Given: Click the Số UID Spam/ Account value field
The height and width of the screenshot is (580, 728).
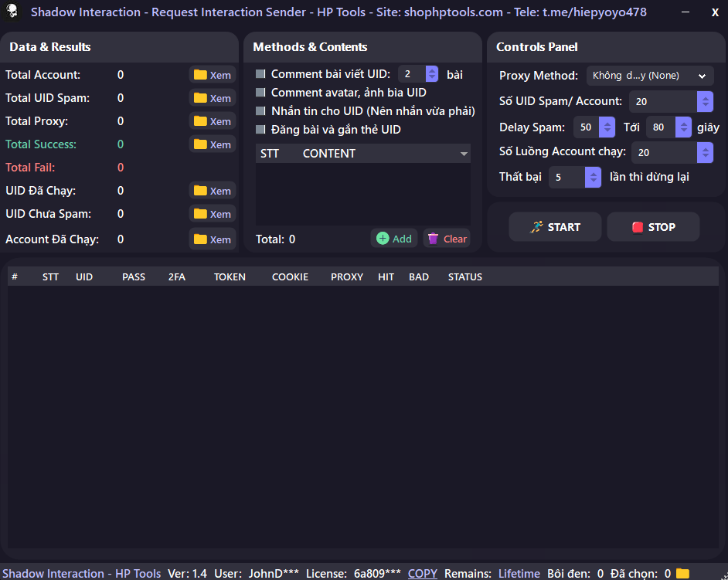Looking at the screenshot, I should point(663,102).
